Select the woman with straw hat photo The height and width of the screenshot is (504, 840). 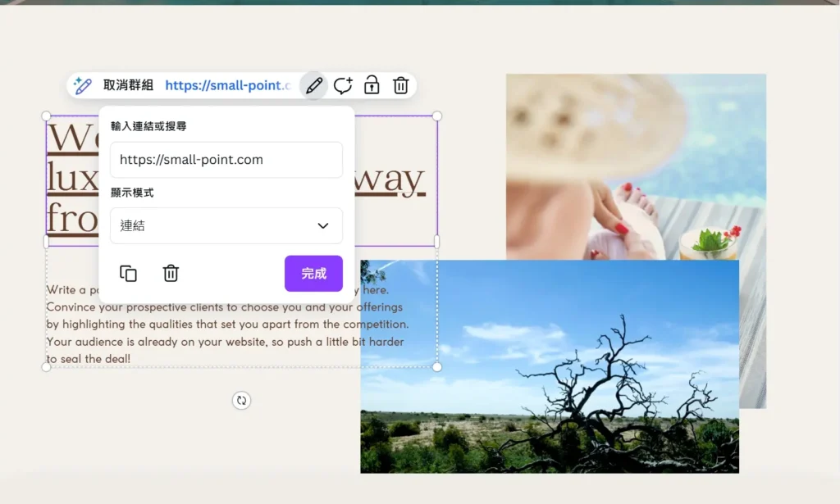636,164
